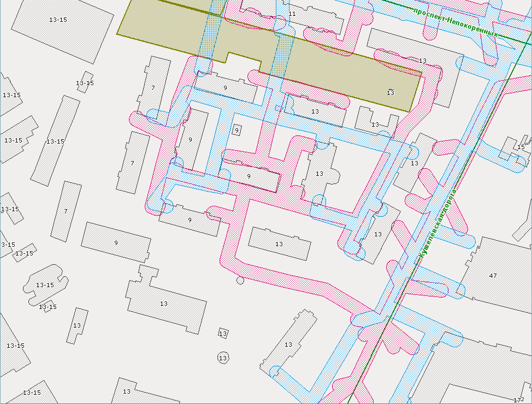Click building 13 with the semicircular bulge
The height and width of the screenshot is (404, 532).
click(x=321, y=175)
